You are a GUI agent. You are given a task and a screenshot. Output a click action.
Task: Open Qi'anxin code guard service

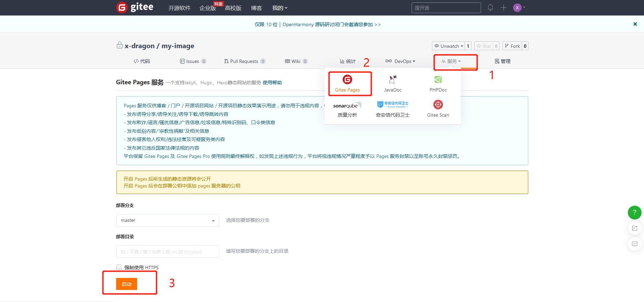coord(392,109)
